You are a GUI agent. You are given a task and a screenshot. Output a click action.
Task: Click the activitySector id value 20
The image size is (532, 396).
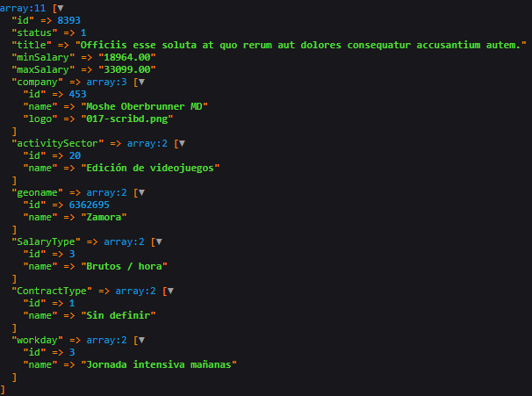tap(75, 155)
